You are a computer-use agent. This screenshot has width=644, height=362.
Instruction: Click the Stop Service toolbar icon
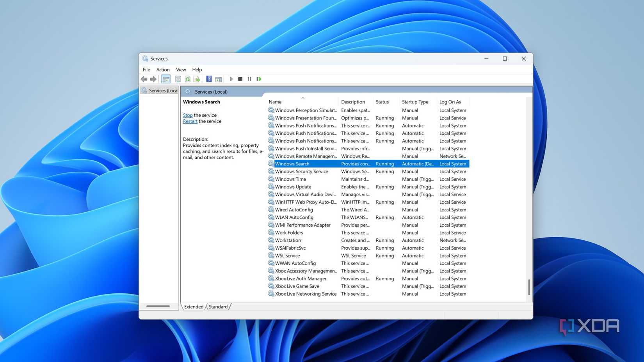tap(240, 79)
